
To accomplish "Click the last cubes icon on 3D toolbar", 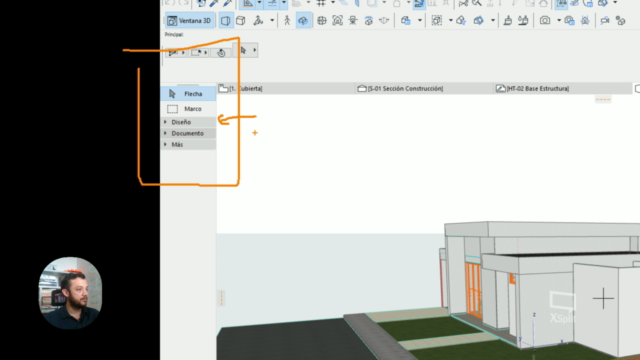I will [x=621, y=20].
